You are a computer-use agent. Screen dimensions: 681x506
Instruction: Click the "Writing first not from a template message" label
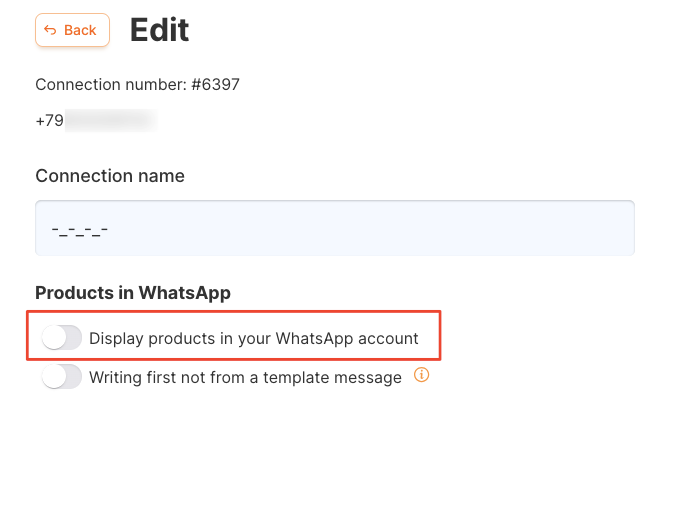click(245, 377)
